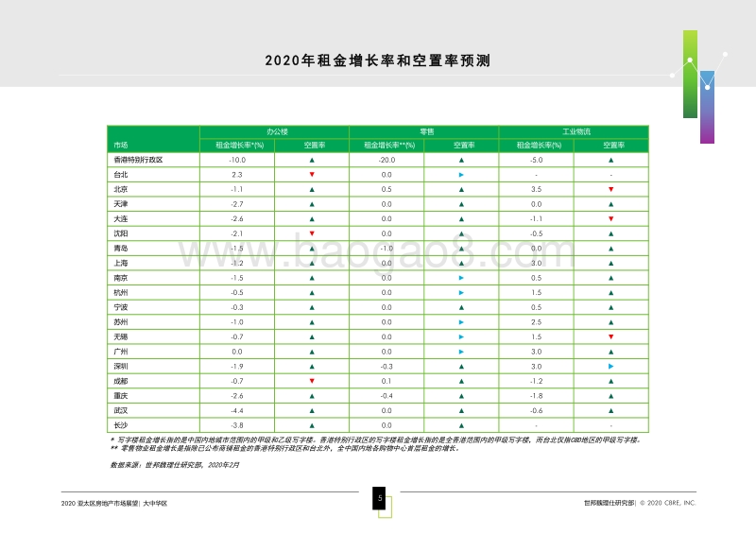Screen dimensions: 756x534
Task: Click the 上海 row label
Action: click(121, 264)
